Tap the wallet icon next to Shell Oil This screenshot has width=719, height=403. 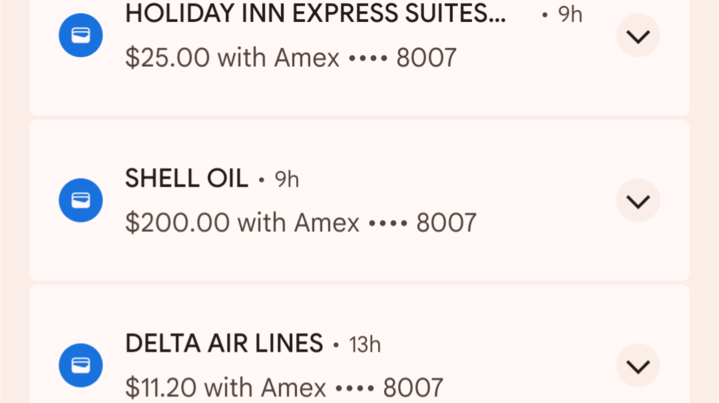pos(81,200)
